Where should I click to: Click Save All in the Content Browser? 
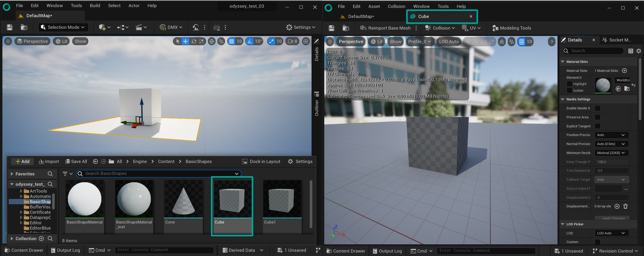[x=76, y=161]
